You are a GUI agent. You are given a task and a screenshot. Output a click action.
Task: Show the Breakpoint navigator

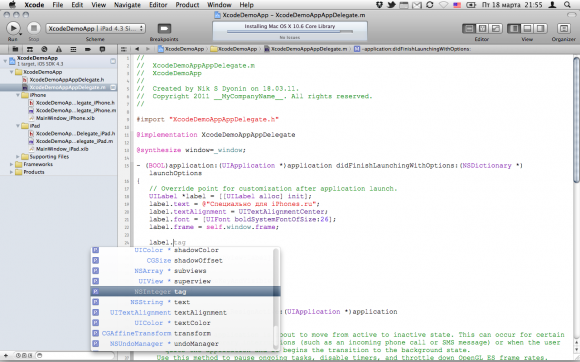coord(88,49)
